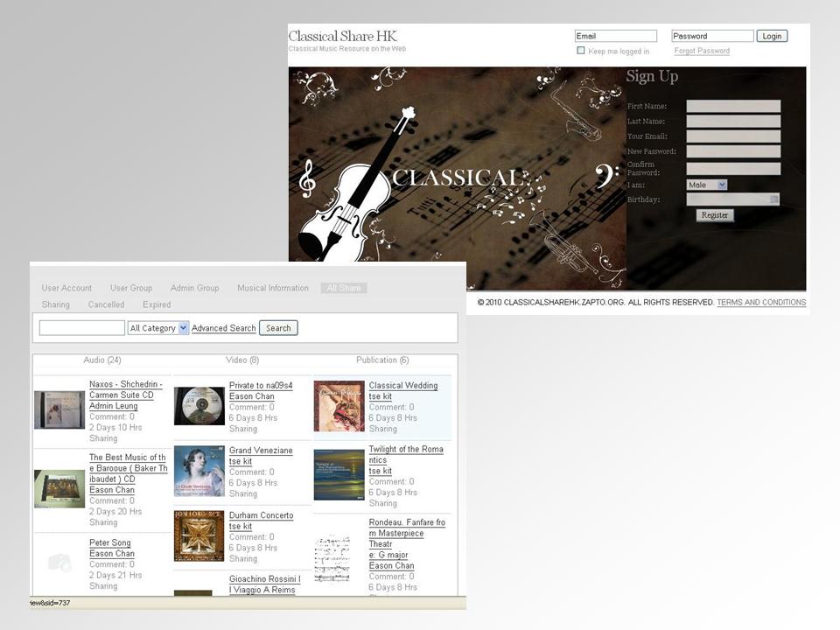Open the Durham Concerto album thumbnail
840x630 pixels.
199,535
